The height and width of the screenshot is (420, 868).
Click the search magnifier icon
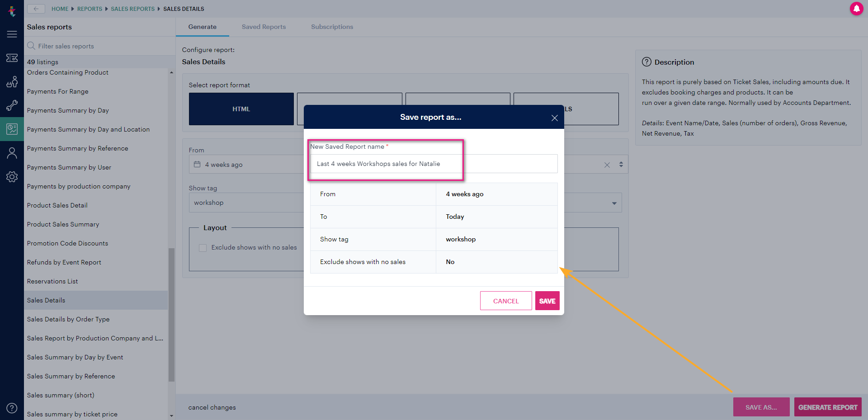tap(31, 46)
